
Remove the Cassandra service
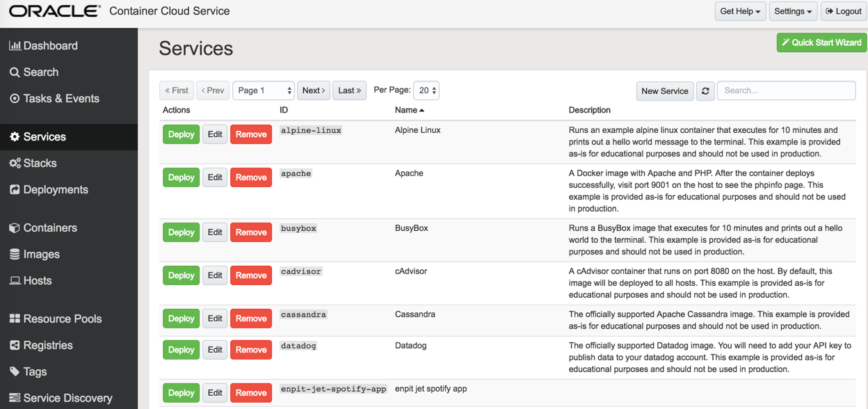coord(251,319)
